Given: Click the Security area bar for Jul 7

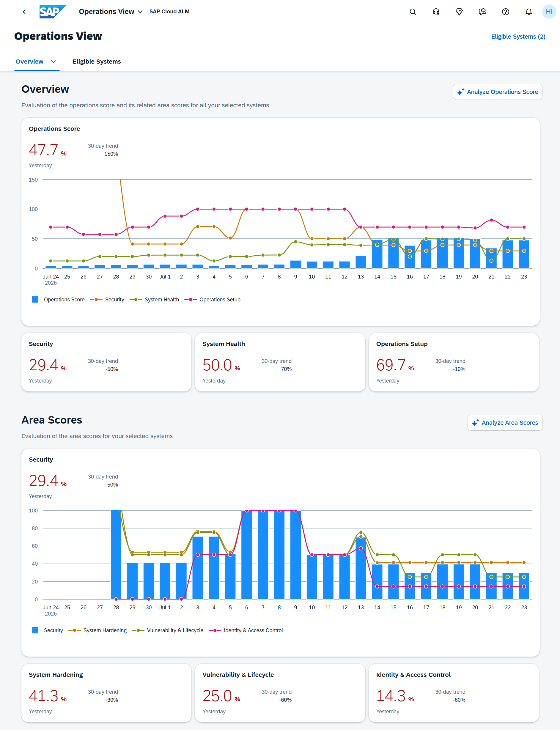Looking at the screenshot, I should 263,555.
